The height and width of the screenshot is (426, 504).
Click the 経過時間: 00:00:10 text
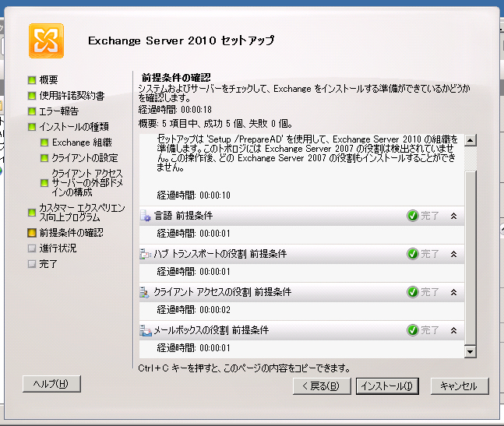[x=193, y=195]
